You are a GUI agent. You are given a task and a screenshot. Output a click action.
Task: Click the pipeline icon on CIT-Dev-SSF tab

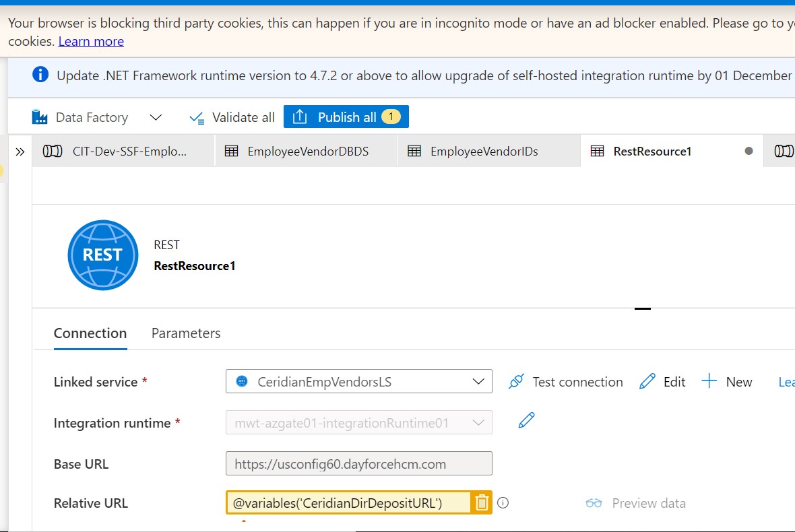(x=52, y=151)
